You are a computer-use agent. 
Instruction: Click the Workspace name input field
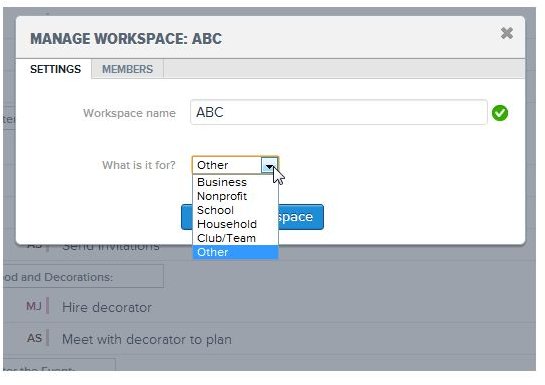(x=339, y=112)
